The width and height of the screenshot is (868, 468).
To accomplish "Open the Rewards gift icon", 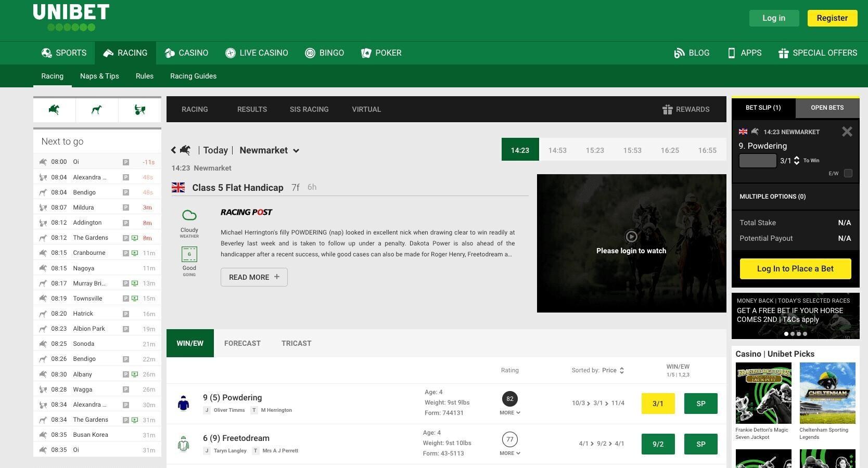I will pos(667,109).
